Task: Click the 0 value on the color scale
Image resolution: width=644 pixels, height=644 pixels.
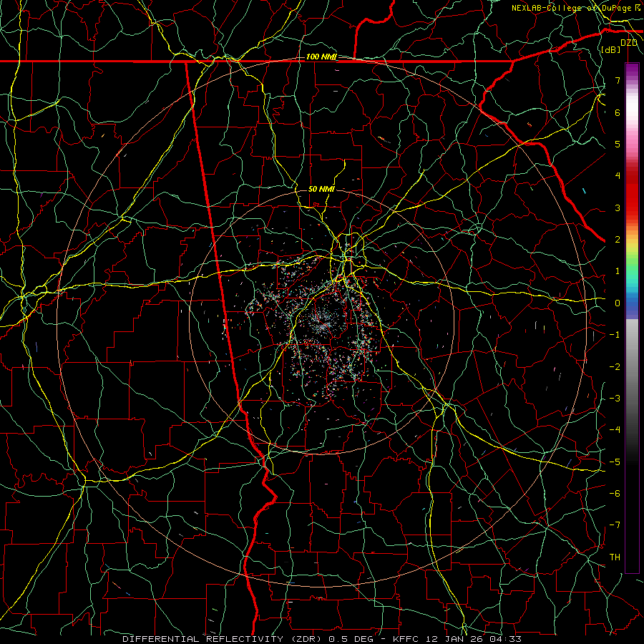Action: [618, 303]
